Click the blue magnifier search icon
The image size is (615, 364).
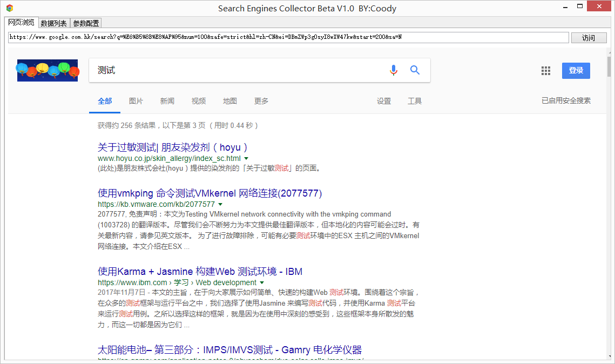point(415,70)
